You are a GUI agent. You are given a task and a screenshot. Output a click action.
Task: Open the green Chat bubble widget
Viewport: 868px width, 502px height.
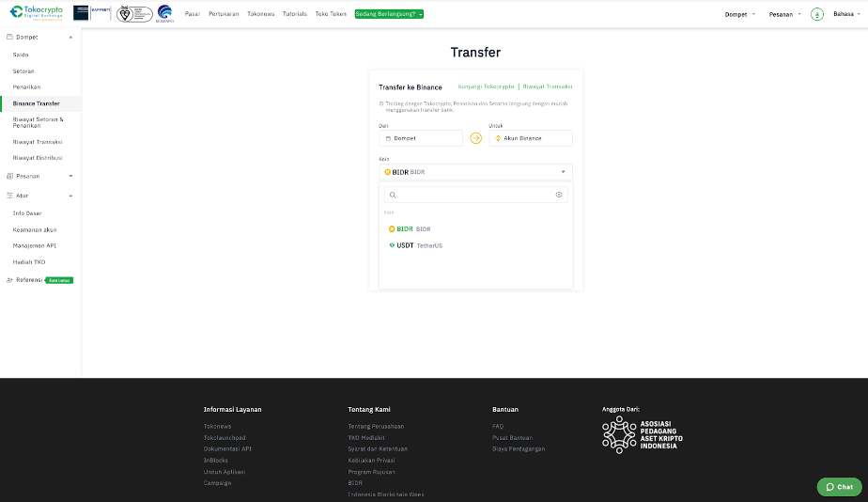[839, 486]
